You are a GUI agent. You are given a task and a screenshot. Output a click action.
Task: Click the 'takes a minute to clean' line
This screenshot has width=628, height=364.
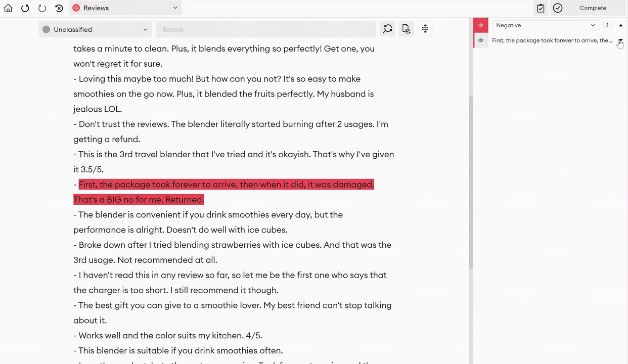coord(224,49)
